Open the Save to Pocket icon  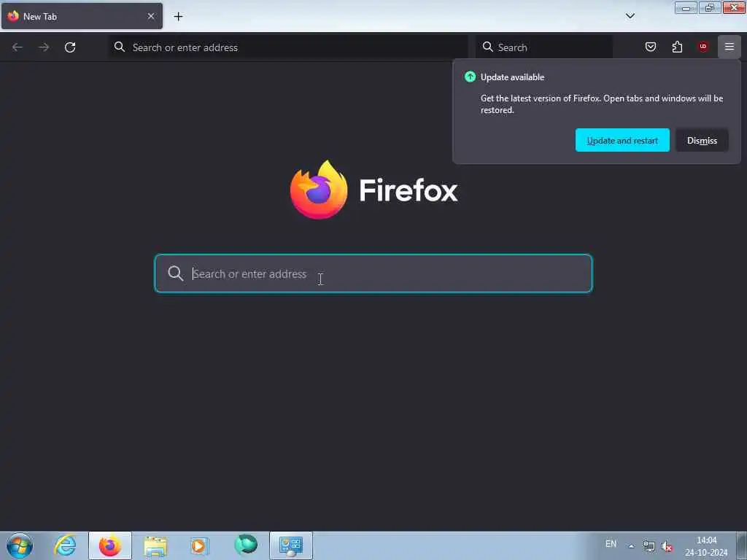(651, 47)
